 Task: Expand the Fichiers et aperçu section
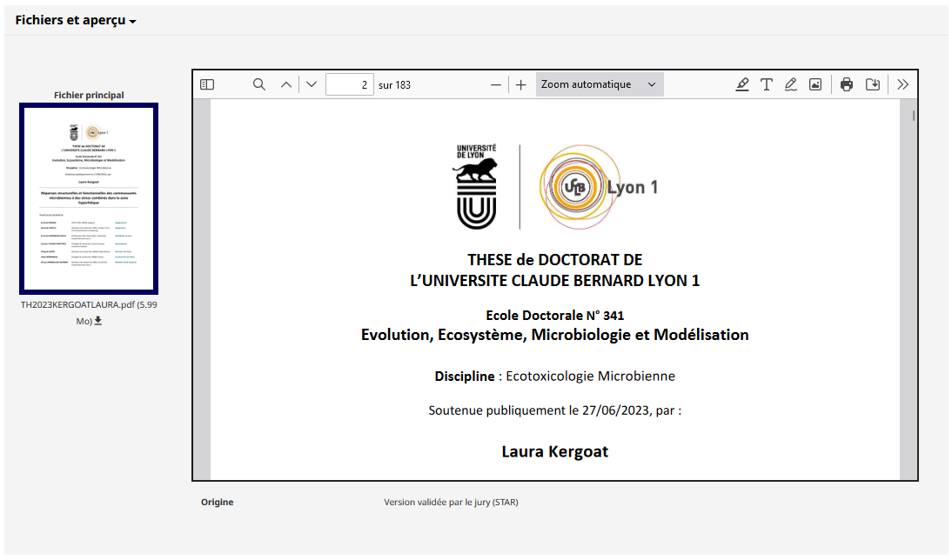[x=76, y=20]
